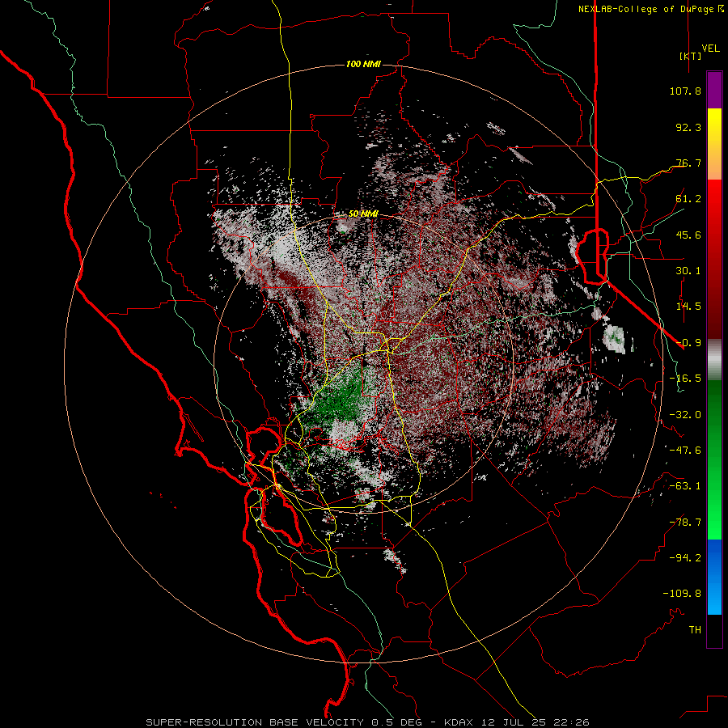This screenshot has width=728, height=728.
Task: Click the 100 NMI range ring label
Action: 363,64
